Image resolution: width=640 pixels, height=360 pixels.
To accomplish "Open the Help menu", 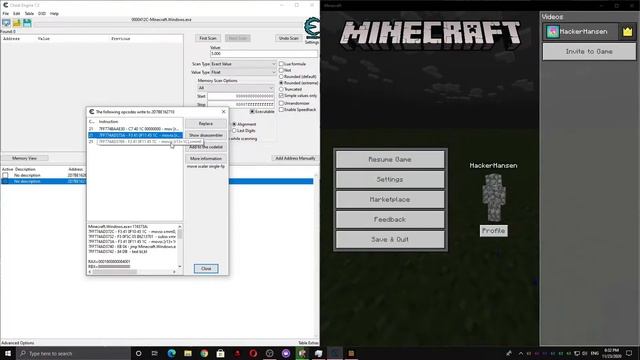I will coord(54,13).
